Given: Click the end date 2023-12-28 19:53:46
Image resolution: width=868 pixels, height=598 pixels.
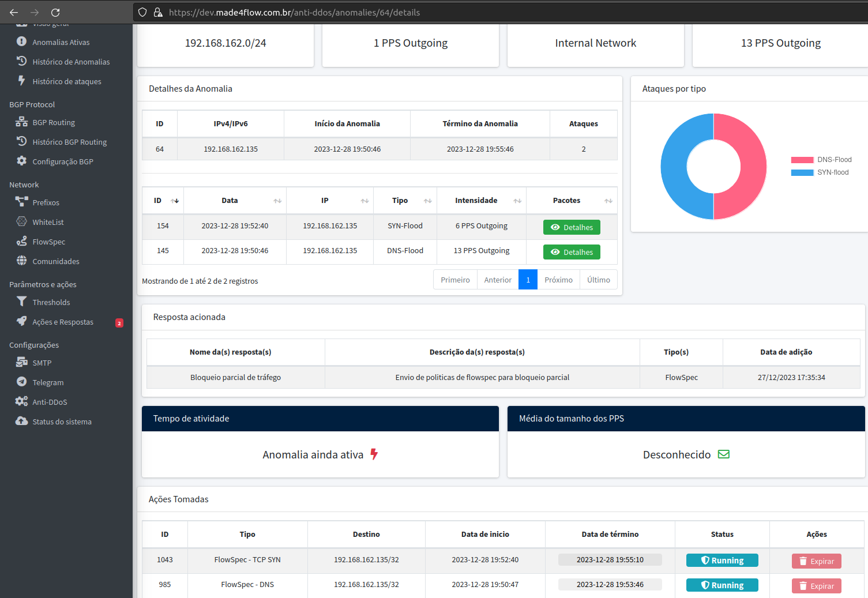Looking at the screenshot, I should [610, 584].
